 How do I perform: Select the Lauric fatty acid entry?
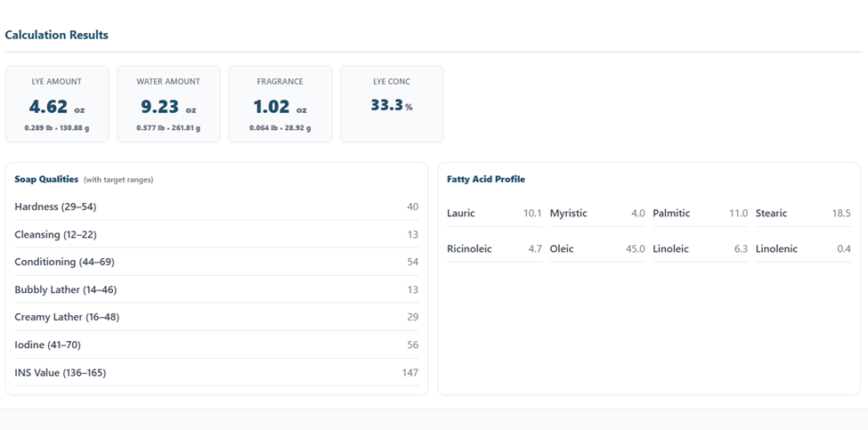(494, 214)
